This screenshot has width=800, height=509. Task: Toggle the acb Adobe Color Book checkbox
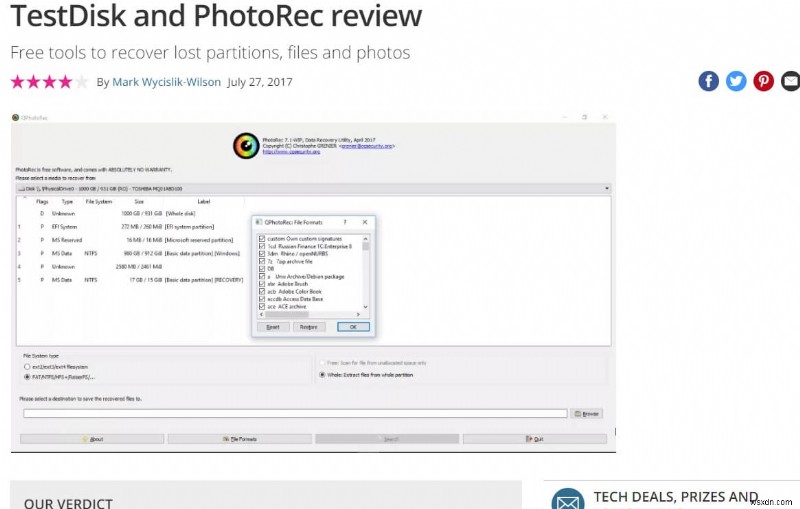tap(262, 291)
